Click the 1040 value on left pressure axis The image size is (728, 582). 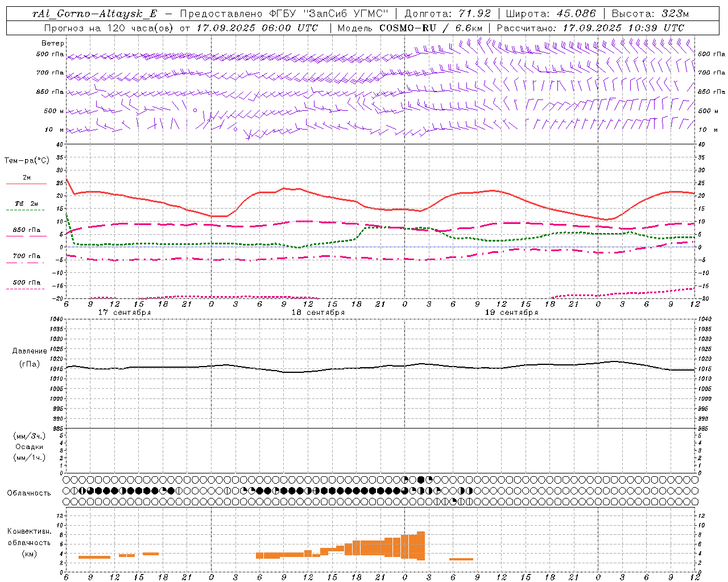[56, 319]
